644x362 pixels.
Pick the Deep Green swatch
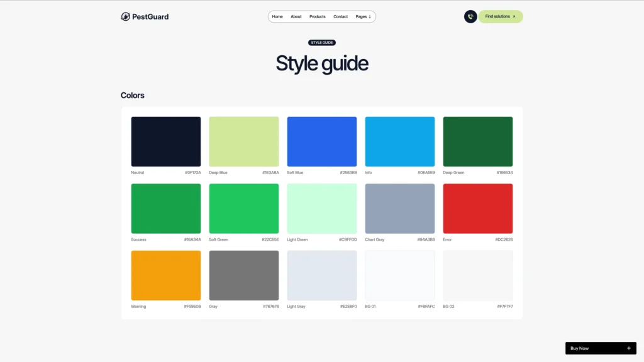[478, 141]
